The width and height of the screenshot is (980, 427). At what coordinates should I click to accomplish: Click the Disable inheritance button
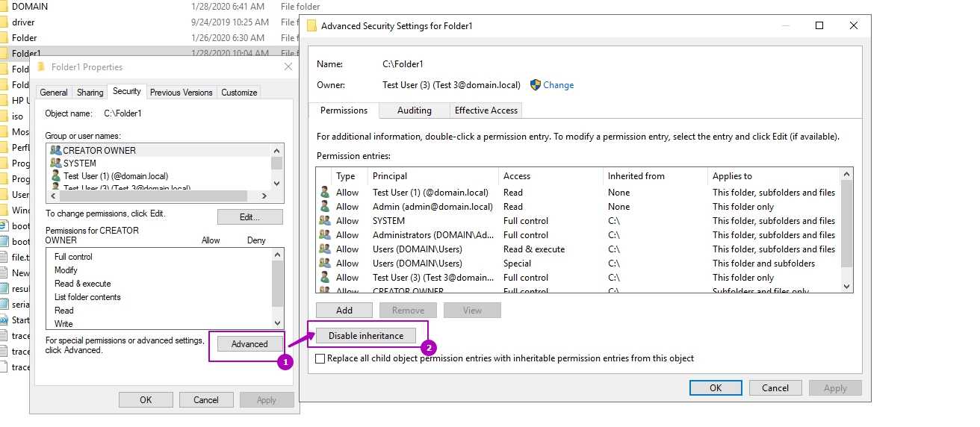point(365,336)
